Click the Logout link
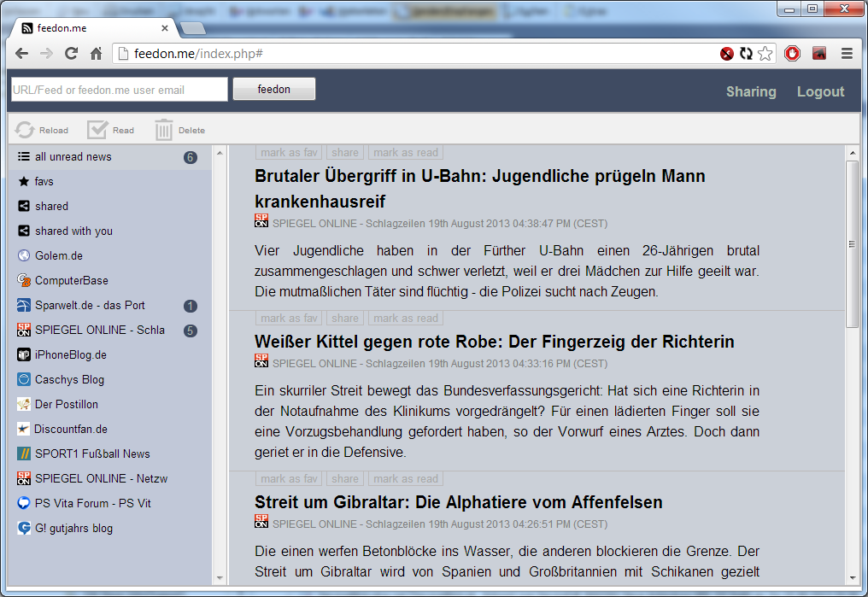 820,91
